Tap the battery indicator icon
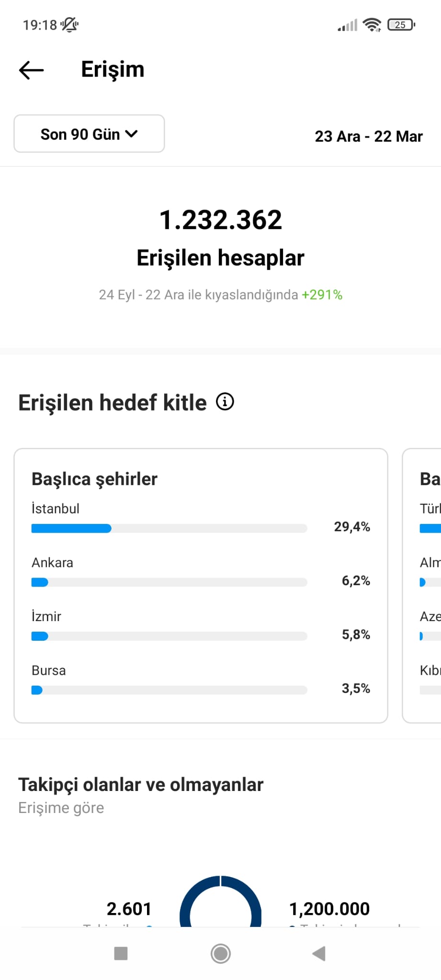This screenshot has height=980, width=441. coord(401,24)
